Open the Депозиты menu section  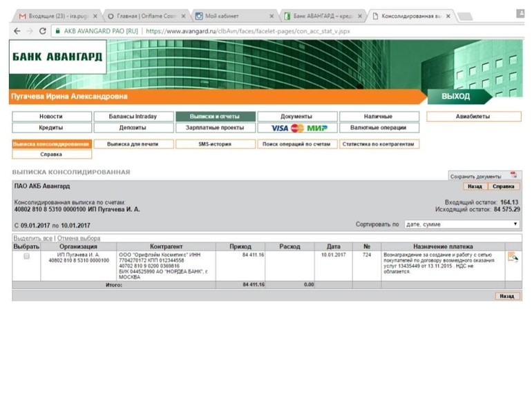(132, 128)
